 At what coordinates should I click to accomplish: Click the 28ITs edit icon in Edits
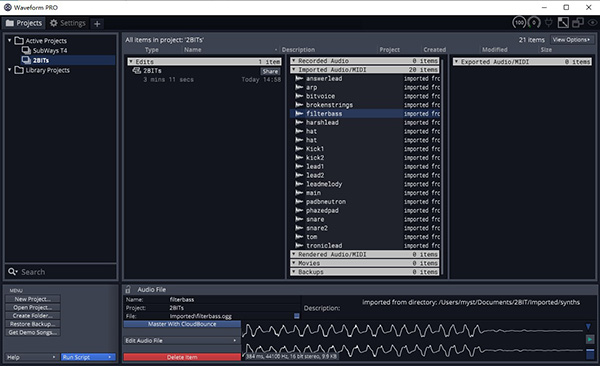pyautogui.click(x=137, y=70)
